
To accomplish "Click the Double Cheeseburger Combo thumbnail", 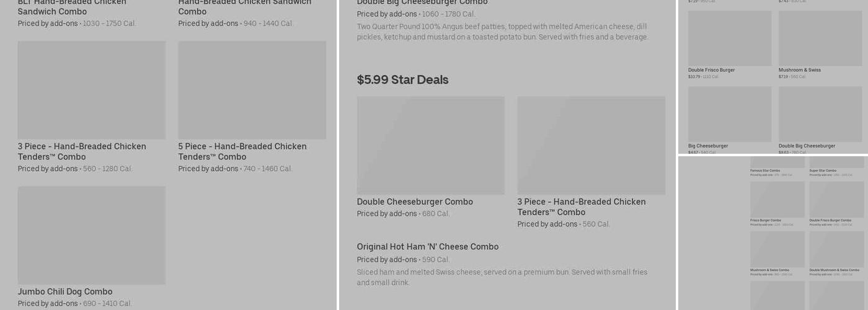I will (x=430, y=145).
